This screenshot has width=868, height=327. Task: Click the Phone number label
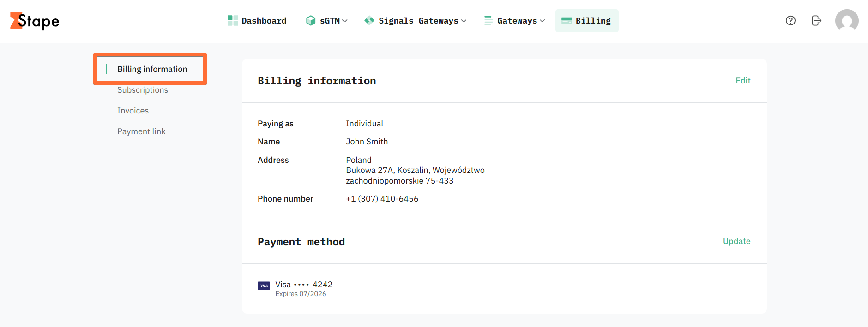285,199
